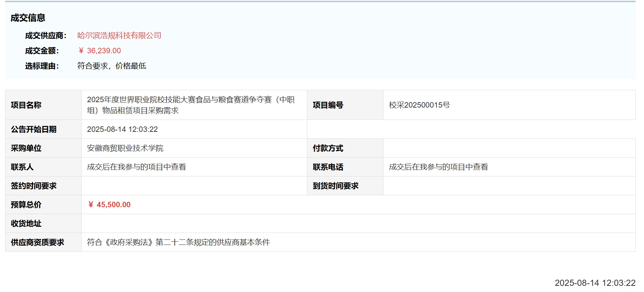Click the 预算总价 header cell
The height and width of the screenshot is (292, 644).
point(26,205)
